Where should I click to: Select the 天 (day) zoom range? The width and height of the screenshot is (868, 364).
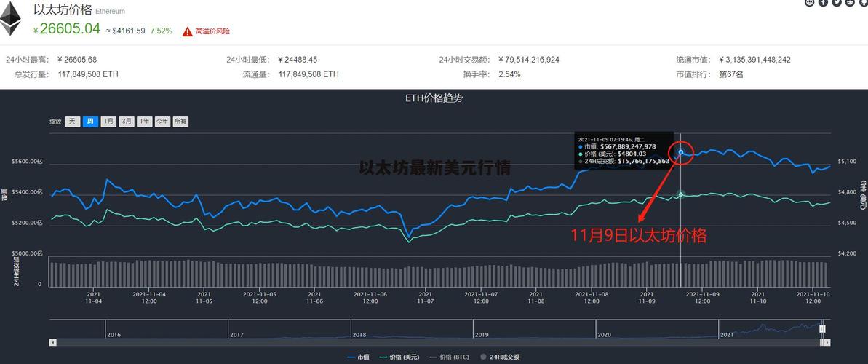(x=73, y=122)
